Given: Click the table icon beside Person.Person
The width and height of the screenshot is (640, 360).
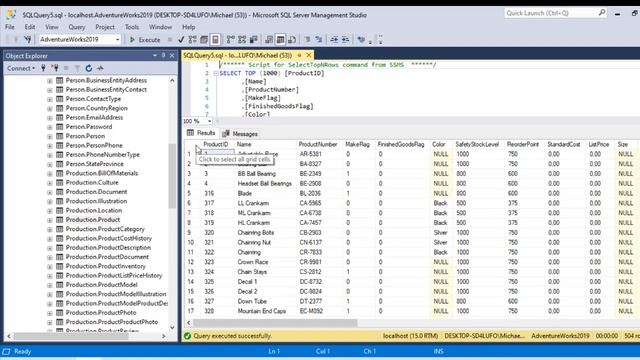Looking at the screenshot, I should [60, 136].
